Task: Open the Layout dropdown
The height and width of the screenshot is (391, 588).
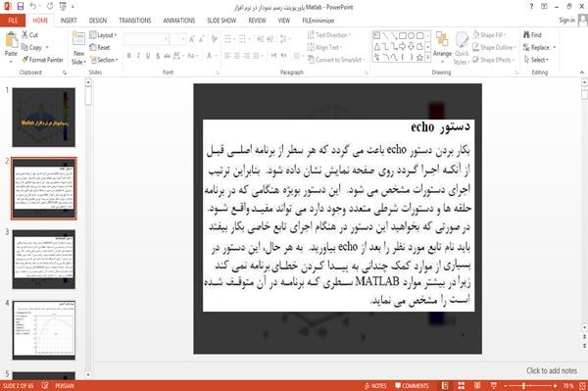Action: click(x=103, y=35)
